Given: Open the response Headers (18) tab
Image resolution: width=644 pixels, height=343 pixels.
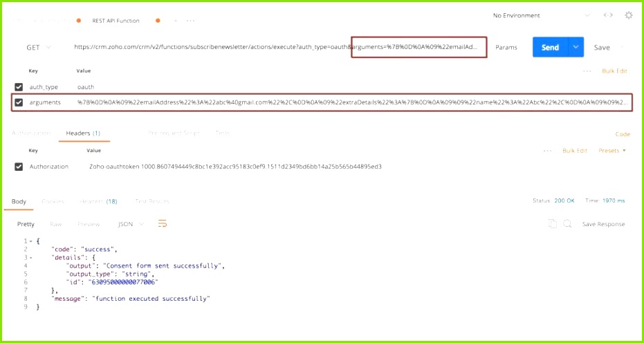Looking at the screenshot, I should point(98,201).
